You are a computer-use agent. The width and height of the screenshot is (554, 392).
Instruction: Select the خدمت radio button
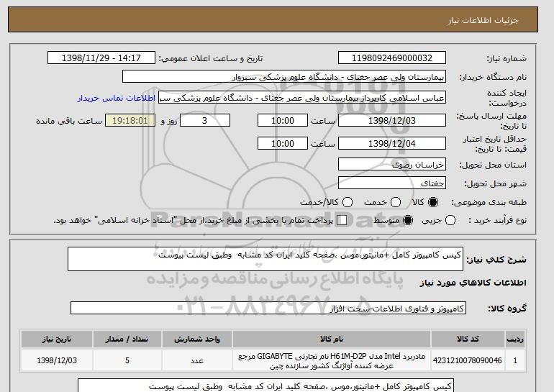pos(396,202)
